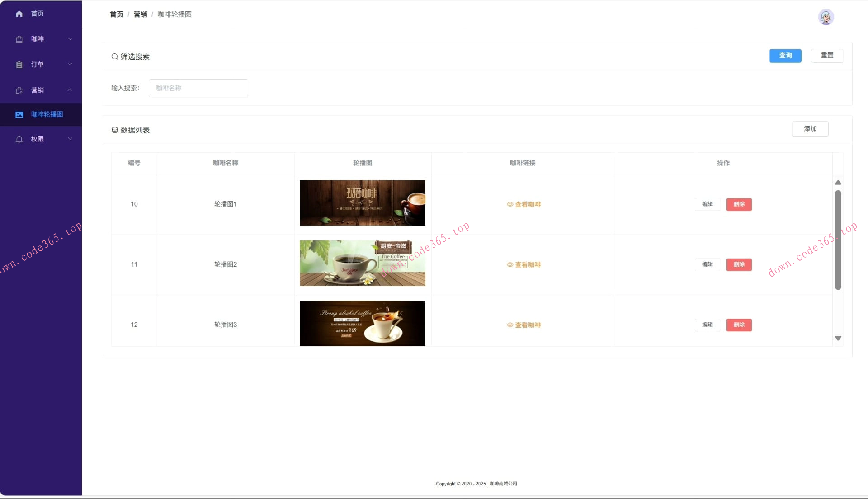Click the 咖啡 shopping bag icon
Screen dimensions: 868x499
pyautogui.click(x=19, y=39)
